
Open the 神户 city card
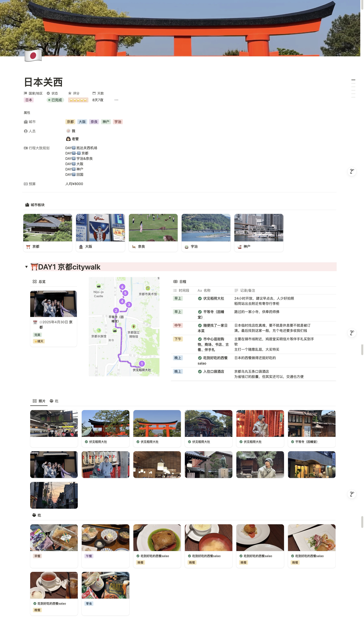[259, 233]
